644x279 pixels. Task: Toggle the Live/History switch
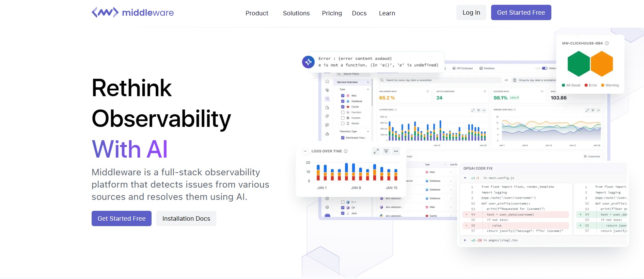(545, 68)
